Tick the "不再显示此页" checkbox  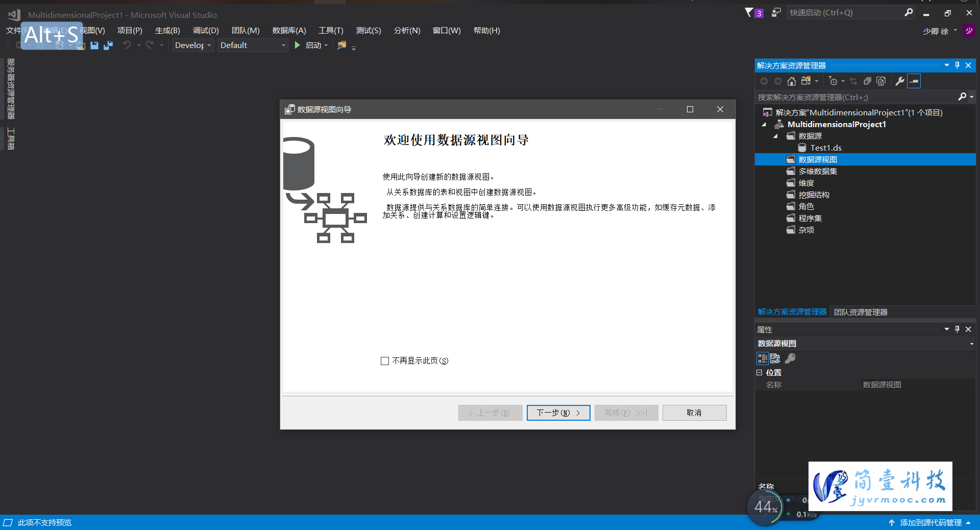(x=385, y=361)
